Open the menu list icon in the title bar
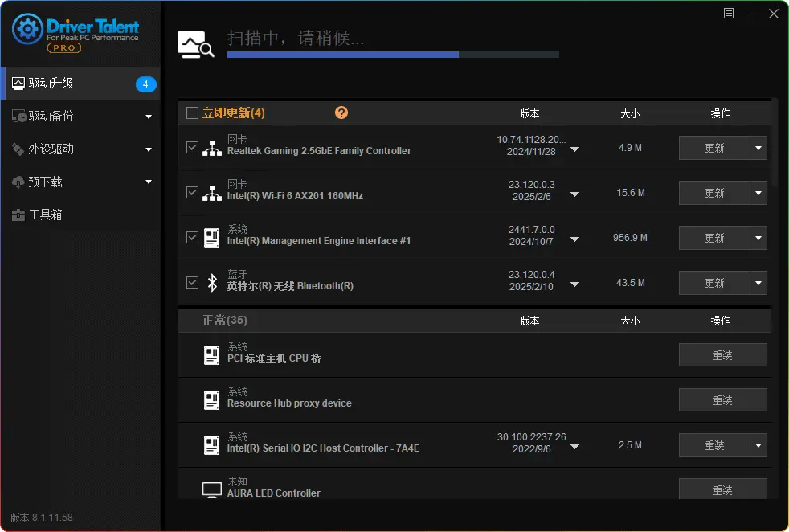The image size is (789, 532). pos(729,14)
